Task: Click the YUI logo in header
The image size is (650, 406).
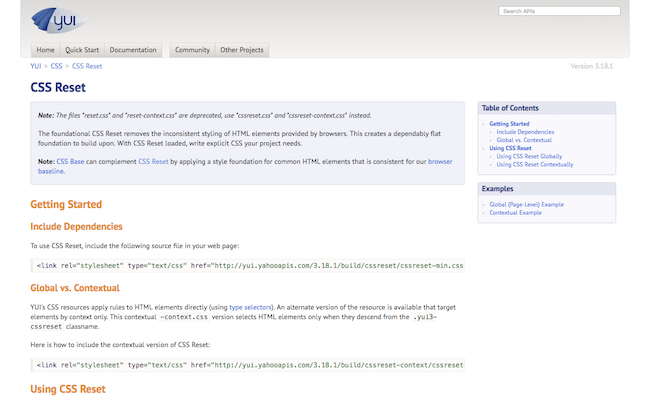Action: coord(58,19)
